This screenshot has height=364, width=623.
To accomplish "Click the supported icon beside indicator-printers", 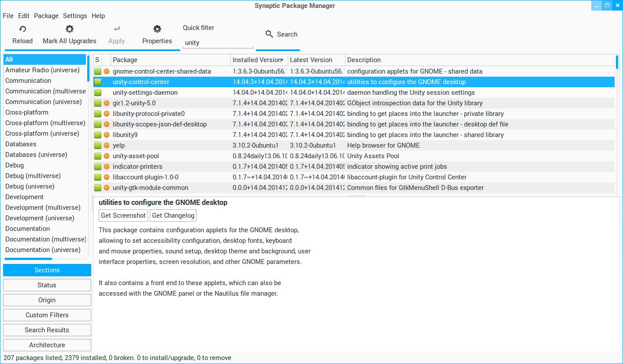I will 106,167.
